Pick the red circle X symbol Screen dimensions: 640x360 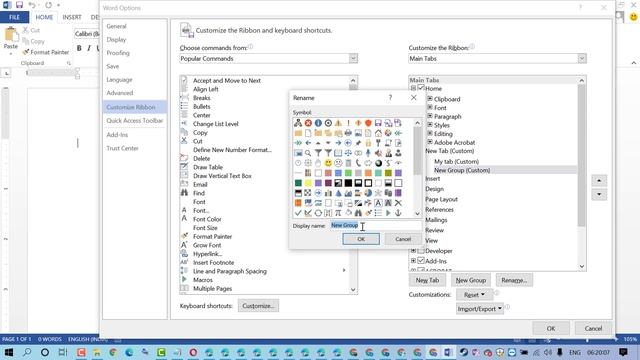pyautogui.click(x=308, y=123)
